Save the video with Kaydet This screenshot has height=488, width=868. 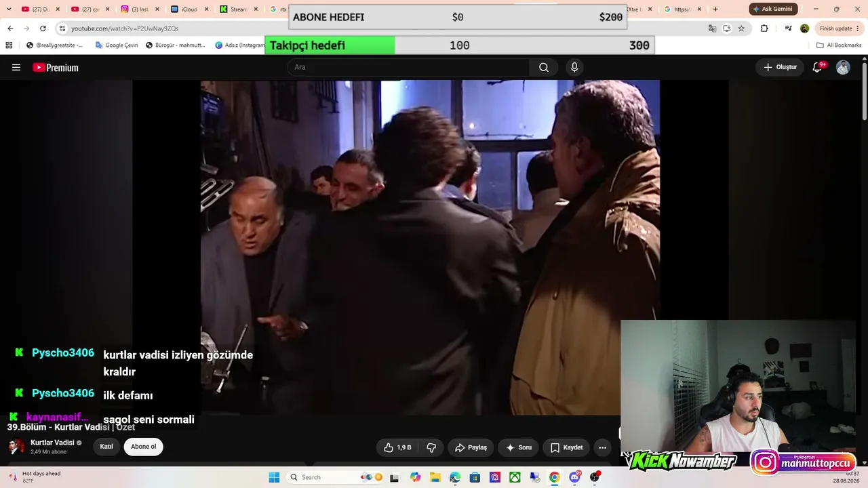coord(566,447)
